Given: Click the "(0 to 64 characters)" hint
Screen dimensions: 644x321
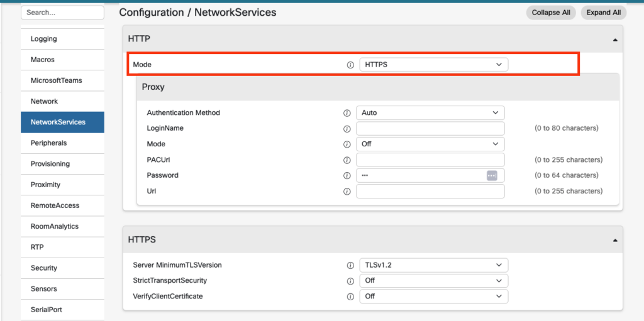Looking at the screenshot, I should pyautogui.click(x=567, y=176).
